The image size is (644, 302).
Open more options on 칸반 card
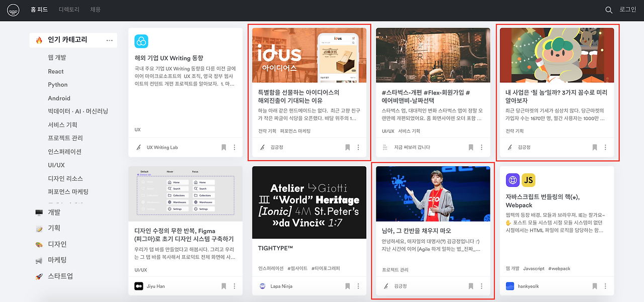(481, 286)
